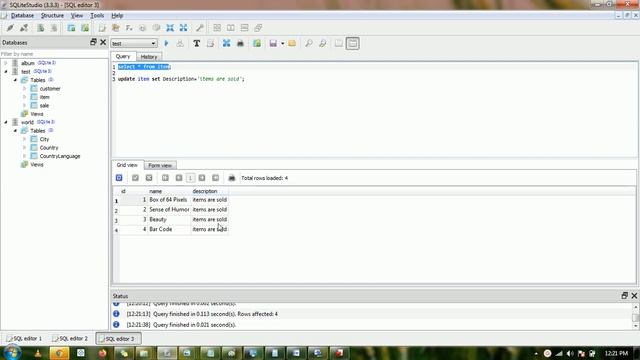Open the Tools menu
The image size is (640, 360).
tap(97, 16)
